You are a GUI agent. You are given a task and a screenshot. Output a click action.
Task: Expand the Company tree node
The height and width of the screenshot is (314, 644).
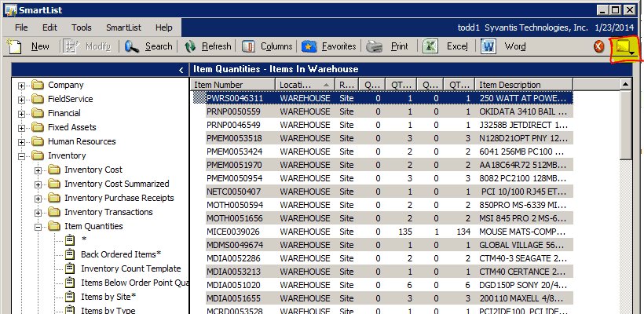click(21, 86)
